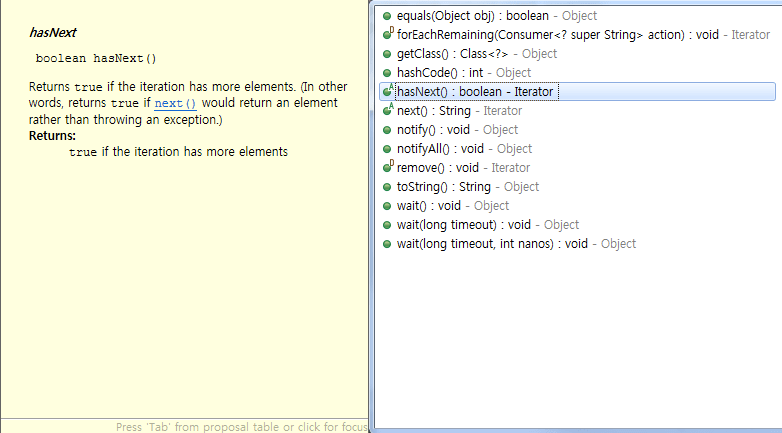The image size is (782, 433).
Task: Click the 'Returns:' label in documentation
Action: pyautogui.click(x=52, y=136)
